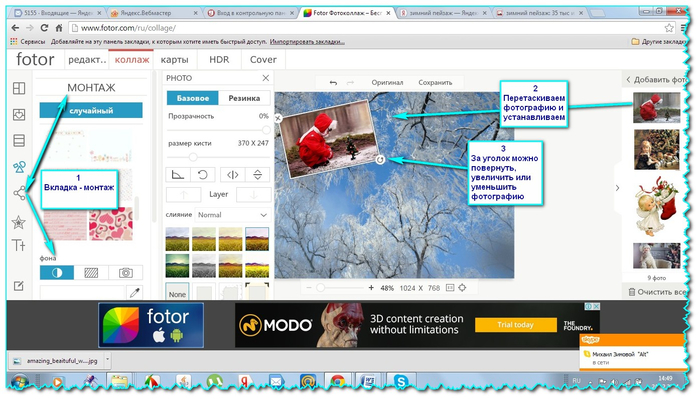Image resolution: width=699 pixels, height=399 pixels.
Task: Select the montage shapes sidebar icon
Action: click(x=19, y=167)
